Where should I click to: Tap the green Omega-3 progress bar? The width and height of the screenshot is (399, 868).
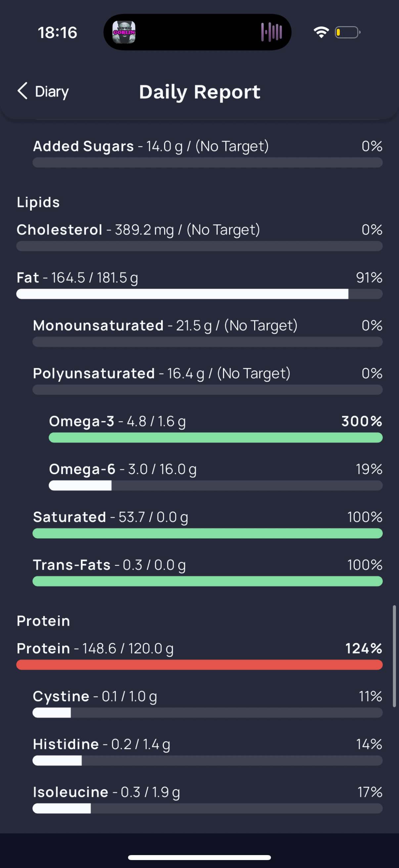pos(215,438)
